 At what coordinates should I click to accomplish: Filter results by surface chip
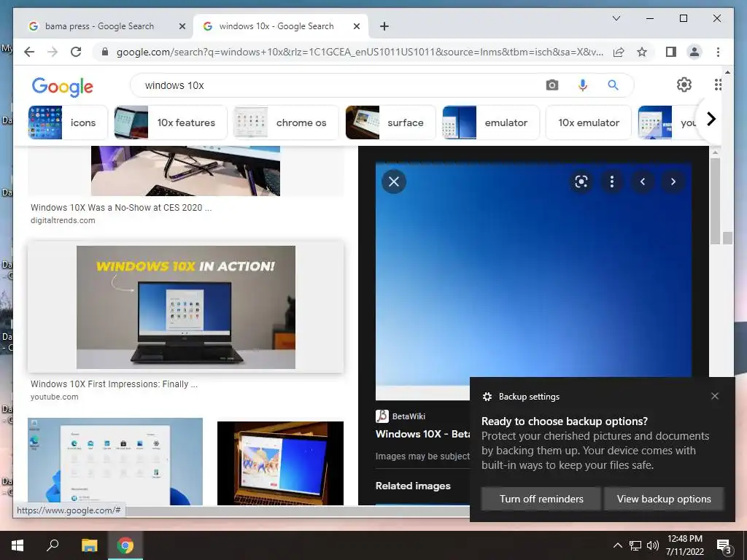coord(391,122)
